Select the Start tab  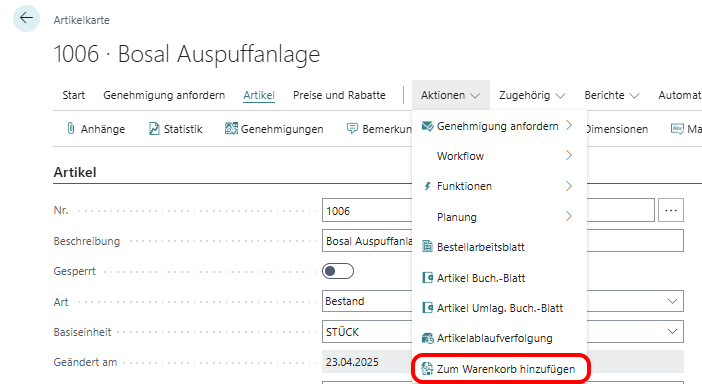click(73, 95)
